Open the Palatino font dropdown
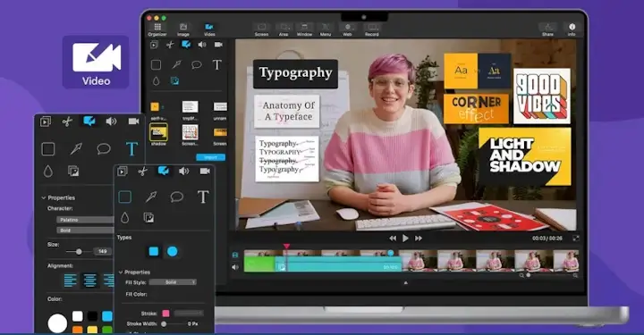 pos(85,220)
